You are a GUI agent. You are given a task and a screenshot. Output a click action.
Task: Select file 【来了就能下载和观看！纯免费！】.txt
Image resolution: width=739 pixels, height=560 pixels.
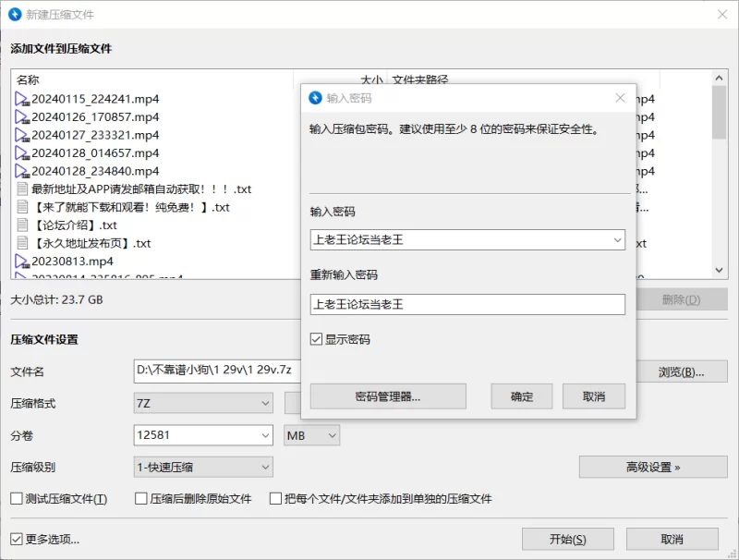[x=130, y=207]
